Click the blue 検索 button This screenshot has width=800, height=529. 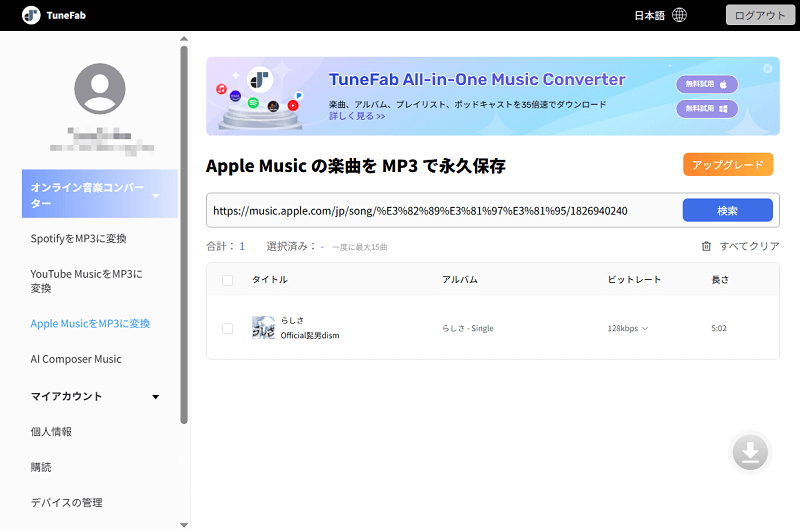[728, 210]
